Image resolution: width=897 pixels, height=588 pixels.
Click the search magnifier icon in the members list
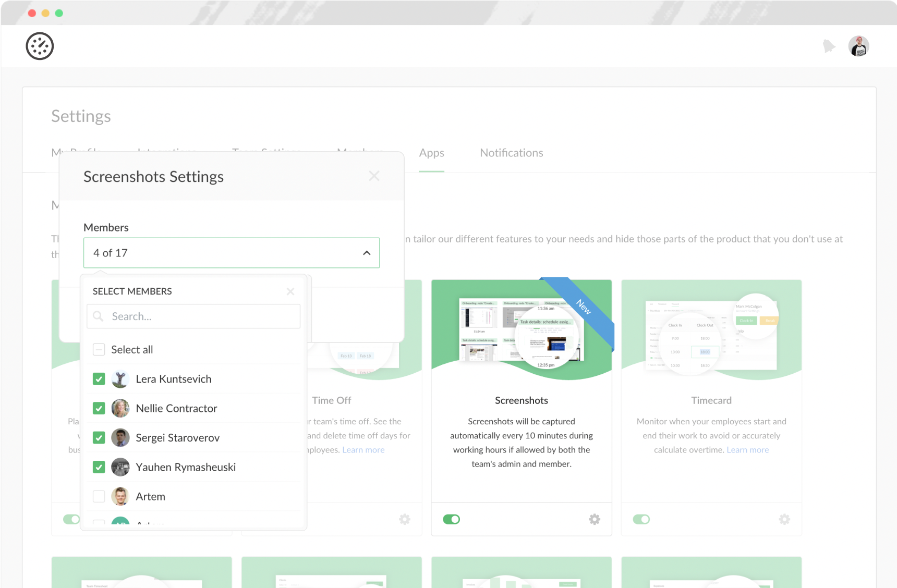98,316
